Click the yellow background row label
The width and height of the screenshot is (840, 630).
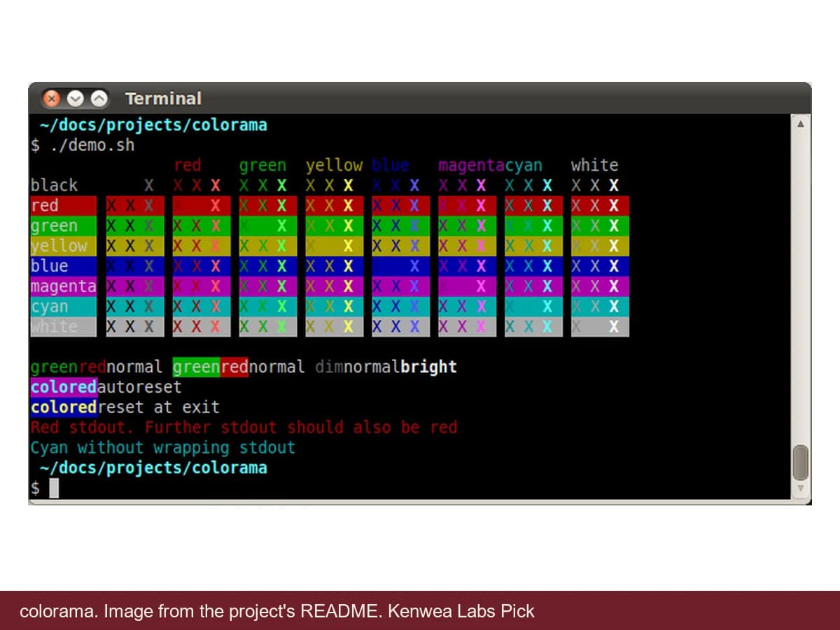(x=63, y=246)
